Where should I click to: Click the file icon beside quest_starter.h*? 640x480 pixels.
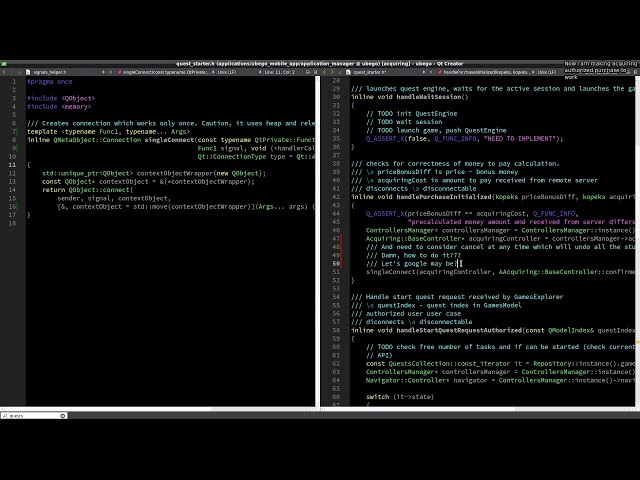(x=348, y=72)
